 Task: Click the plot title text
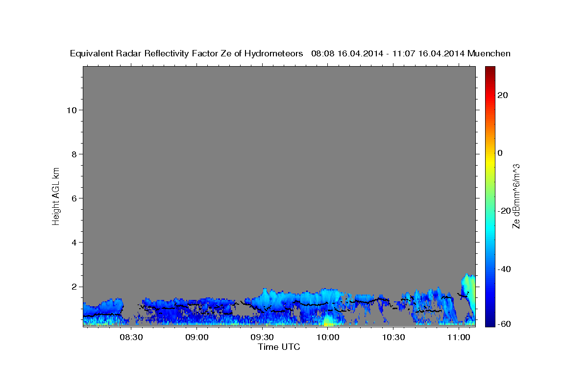(291, 54)
